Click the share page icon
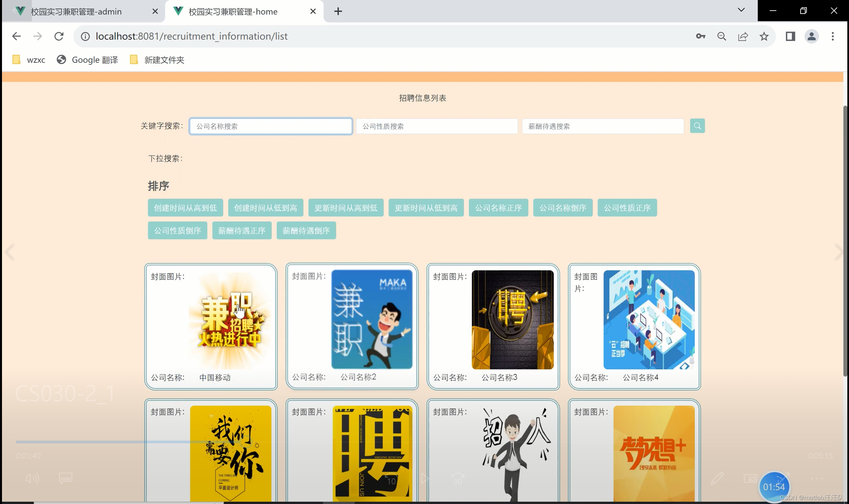The width and height of the screenshot is (849, 504). click(743, 36)
